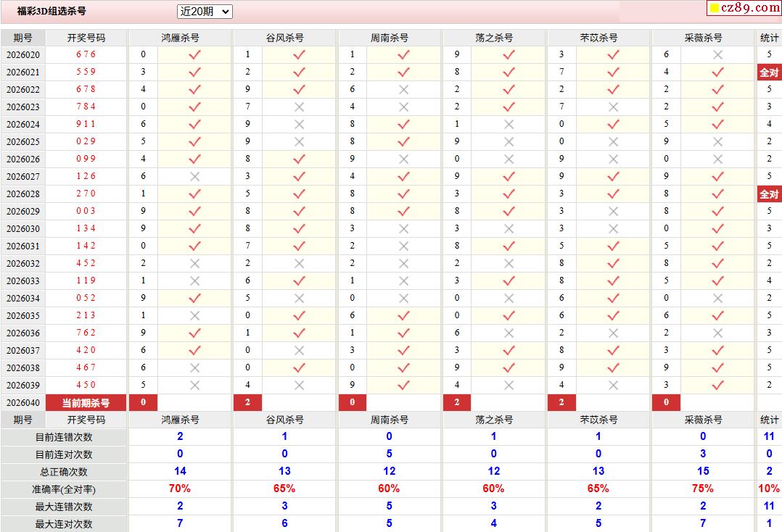Click 谷风杀号 cross mark in row 2026023
Screen dimensions: 782x532
pyautogui.click(x=299, y=107)
